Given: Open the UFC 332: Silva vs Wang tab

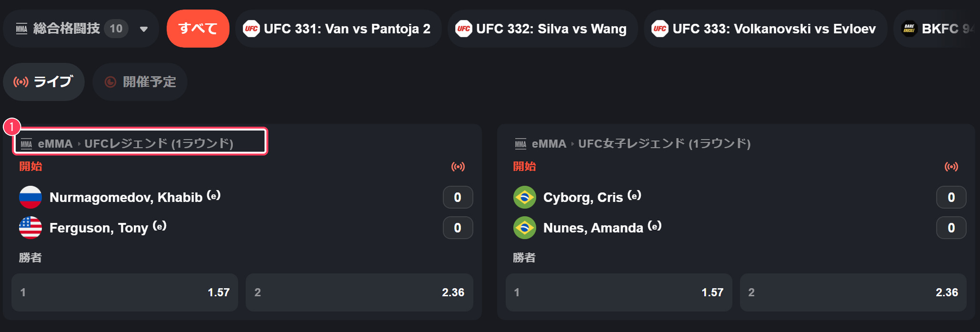Looking at the screenshot, I should (542, 29).
